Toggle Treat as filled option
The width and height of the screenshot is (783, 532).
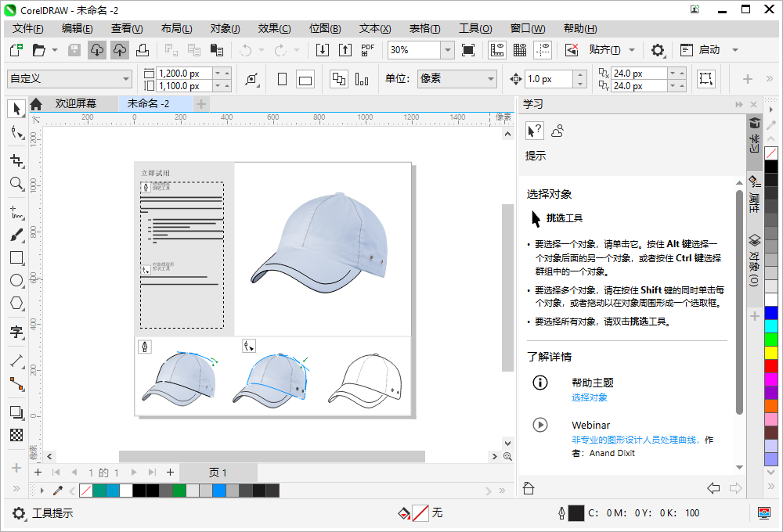(x=705, y=79)
